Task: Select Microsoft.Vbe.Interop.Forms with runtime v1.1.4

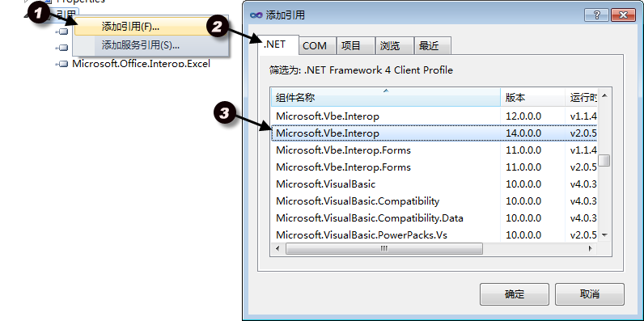Action: (434, 150)
